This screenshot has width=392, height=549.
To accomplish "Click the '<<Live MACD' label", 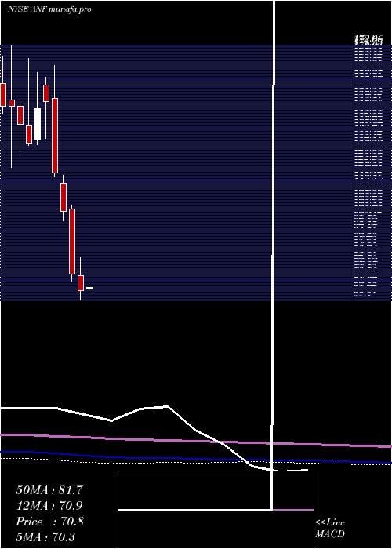I will click(330, 528).
